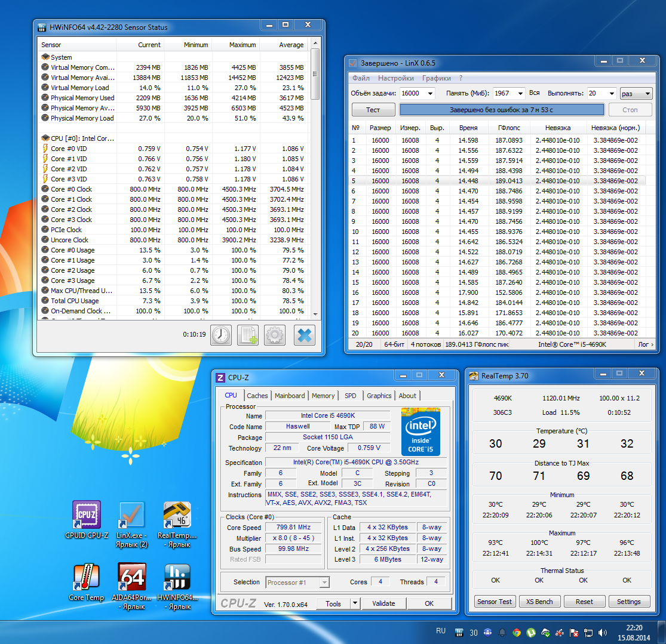The width and height of the screenshot is (666, 644).
Task: Click temperature 30 tray indicator
Action: pyautogui.click(x=474, y=633)
